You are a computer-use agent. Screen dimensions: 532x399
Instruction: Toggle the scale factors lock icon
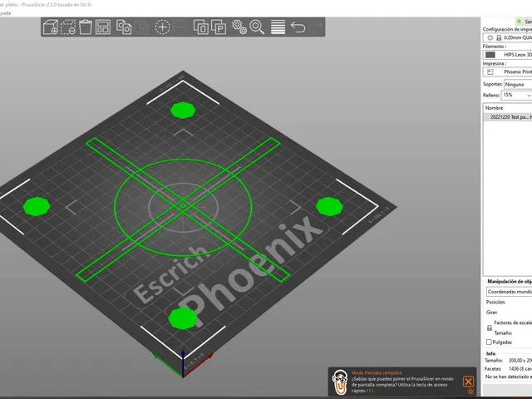[x=490, y=328]
